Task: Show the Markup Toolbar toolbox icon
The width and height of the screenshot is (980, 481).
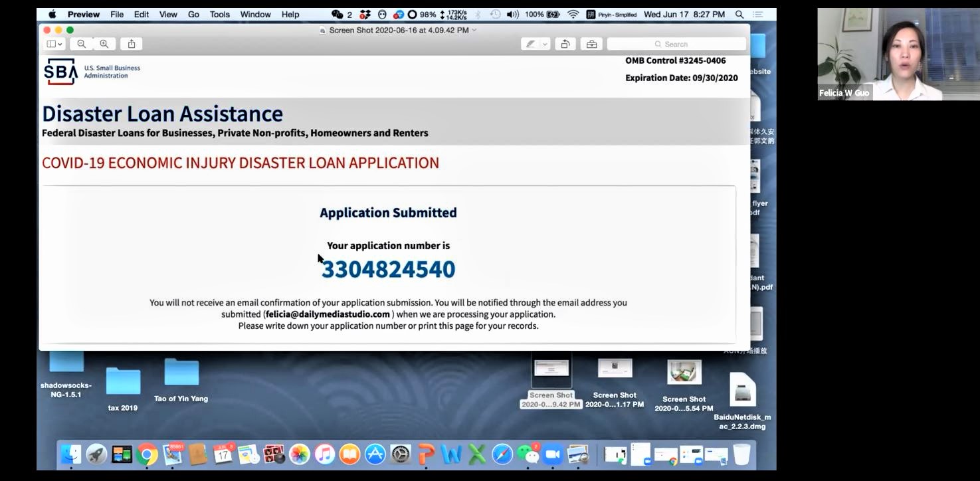Action: (591, 44)
